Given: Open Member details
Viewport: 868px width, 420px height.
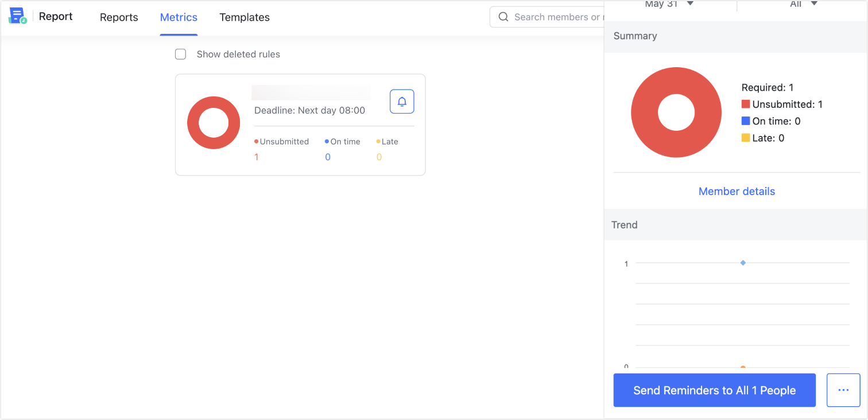Looking at the screenshot, I should tap(737, 191).
